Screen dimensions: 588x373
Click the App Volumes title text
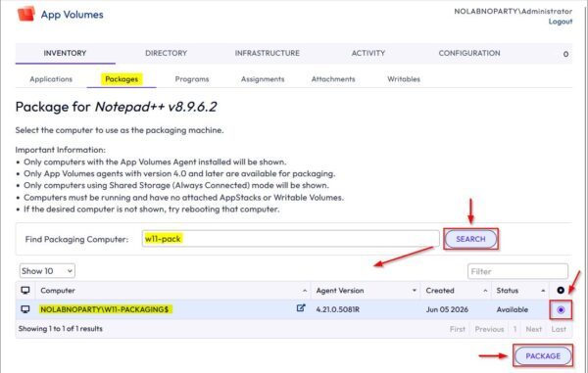click(x=72, y=15)
